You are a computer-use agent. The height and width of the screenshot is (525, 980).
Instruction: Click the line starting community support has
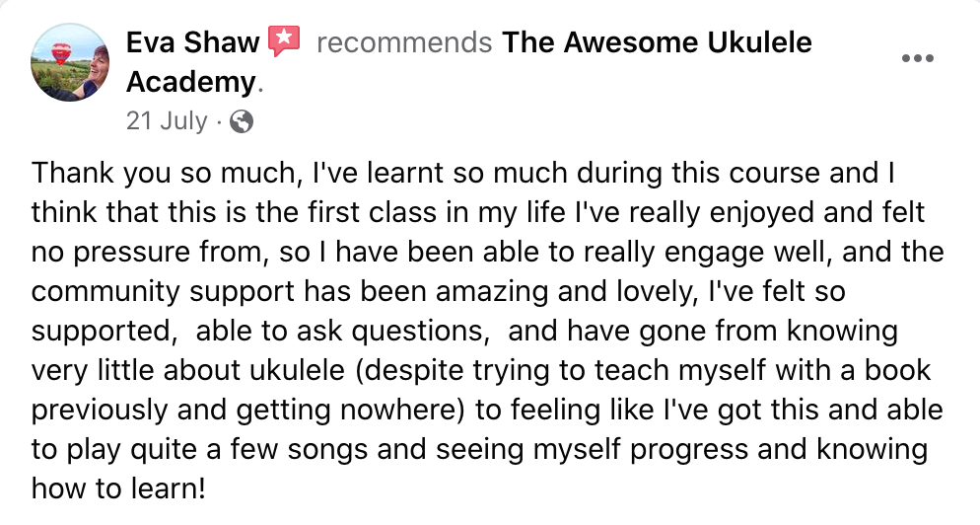coord(438,291)
